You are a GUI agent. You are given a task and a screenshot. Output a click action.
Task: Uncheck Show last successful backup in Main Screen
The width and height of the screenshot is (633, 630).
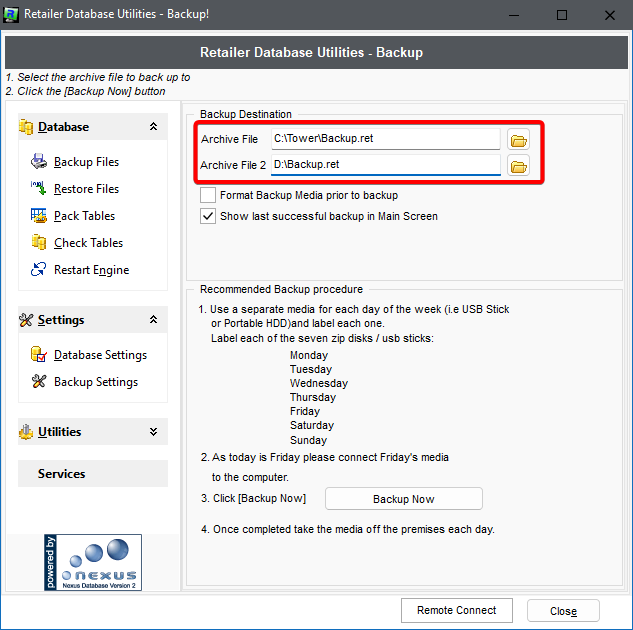(x=208, y=216)
